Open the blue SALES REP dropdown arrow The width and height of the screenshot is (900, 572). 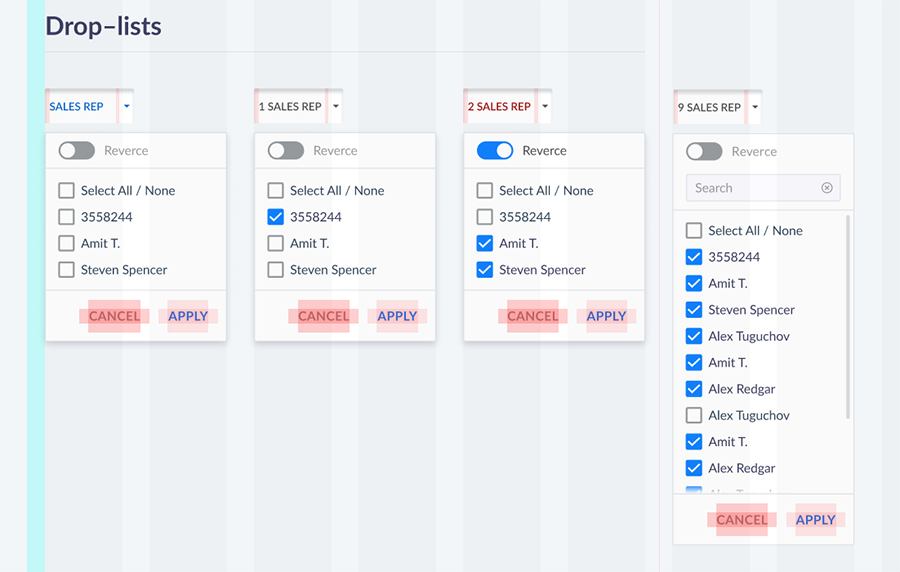coord(127,106)
